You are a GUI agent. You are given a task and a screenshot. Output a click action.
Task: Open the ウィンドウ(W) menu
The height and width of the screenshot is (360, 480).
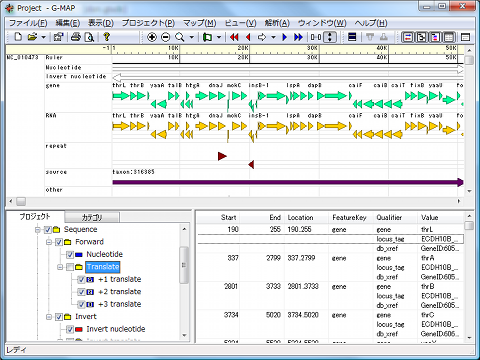coord(322,23)
